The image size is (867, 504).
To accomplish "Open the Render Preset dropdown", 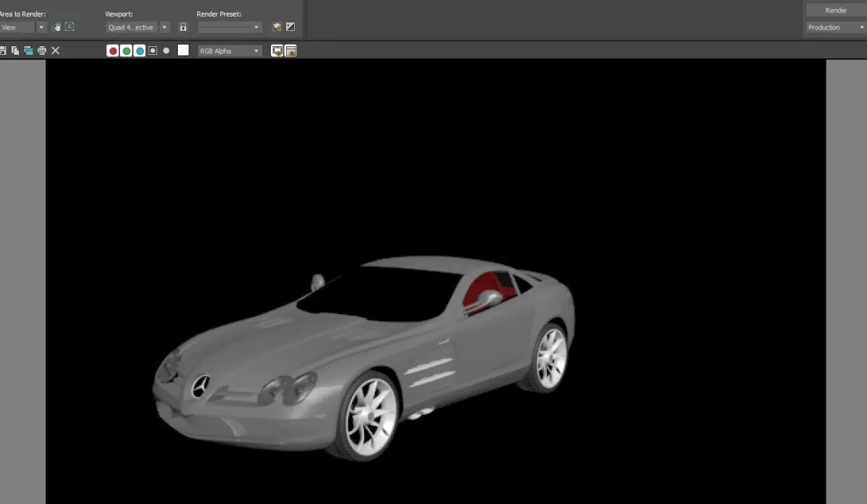I will coord(229,27).
